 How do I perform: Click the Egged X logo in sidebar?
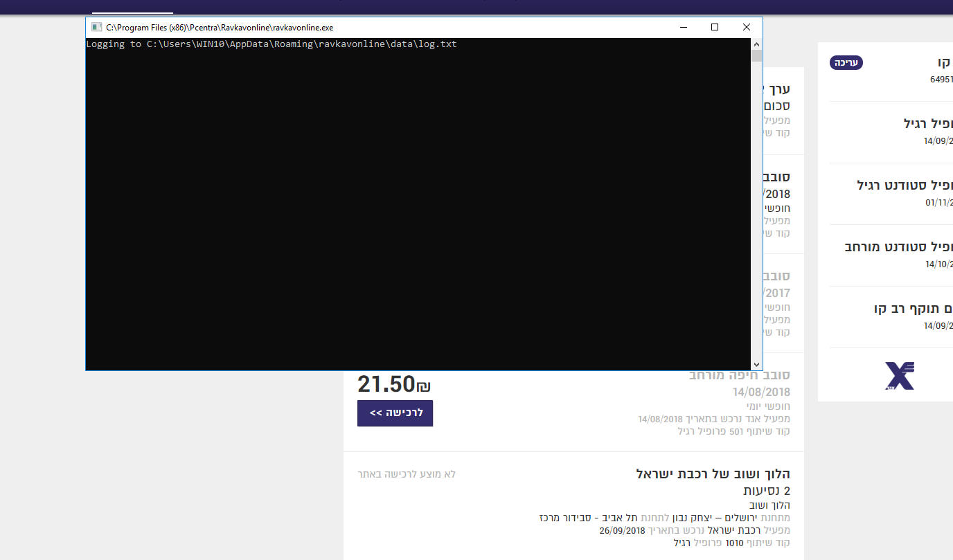900,375
